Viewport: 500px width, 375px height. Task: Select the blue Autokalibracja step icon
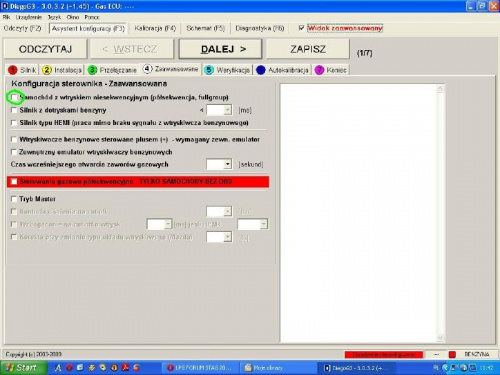(x=261, y=70)
